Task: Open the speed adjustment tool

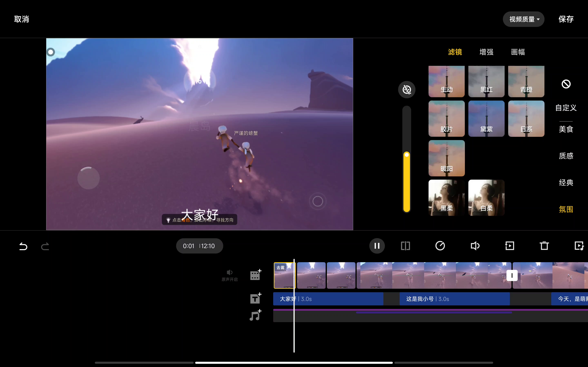Action: (440, 246)
